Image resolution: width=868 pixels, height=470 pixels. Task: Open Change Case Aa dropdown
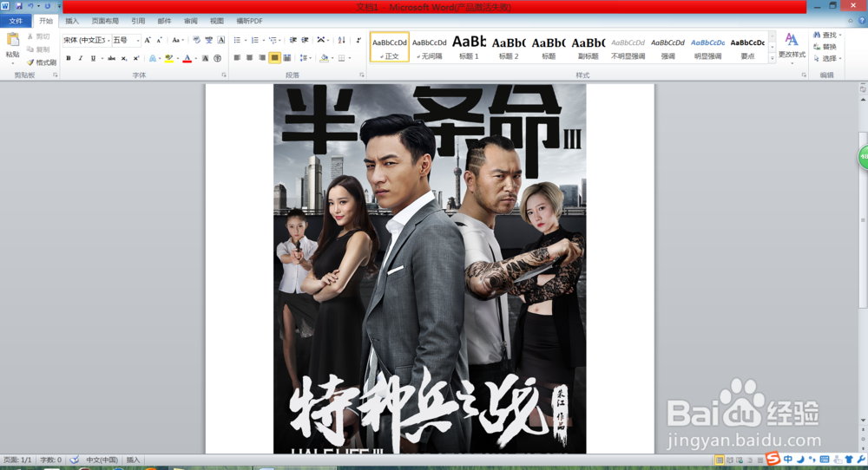pos(177,40)
